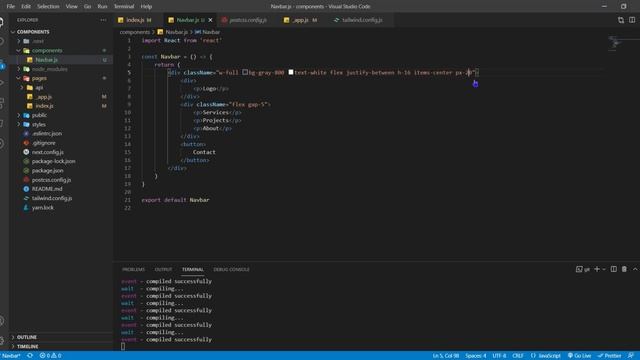Open the File menu

11,7
